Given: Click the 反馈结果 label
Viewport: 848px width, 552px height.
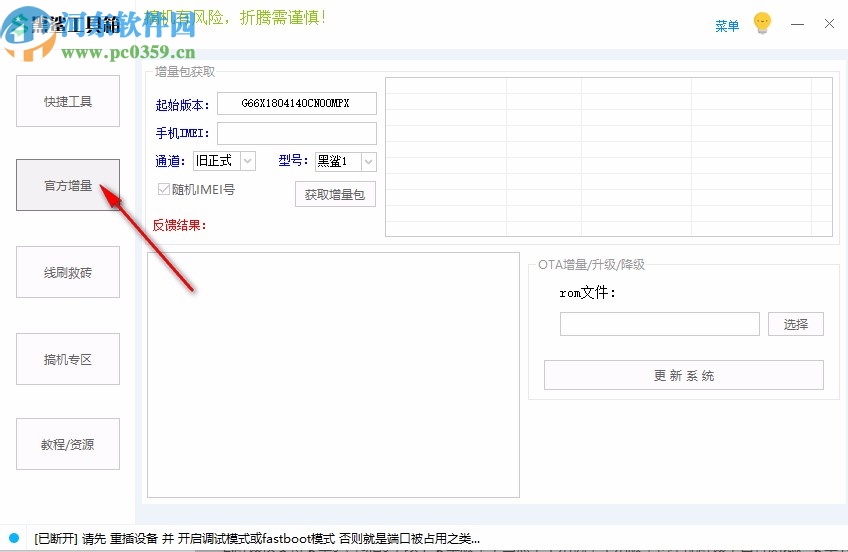Looking at the screenshot, I should 179,225.
